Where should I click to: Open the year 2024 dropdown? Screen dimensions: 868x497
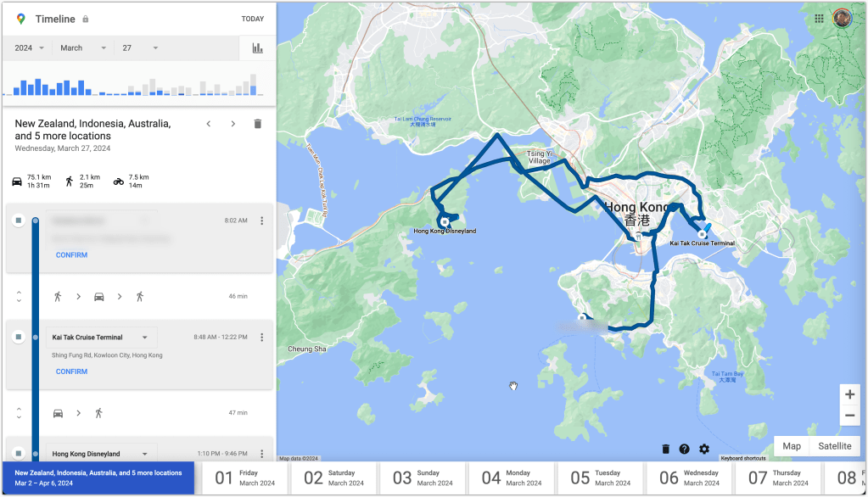pyautogui.click(x=30, y=48)
